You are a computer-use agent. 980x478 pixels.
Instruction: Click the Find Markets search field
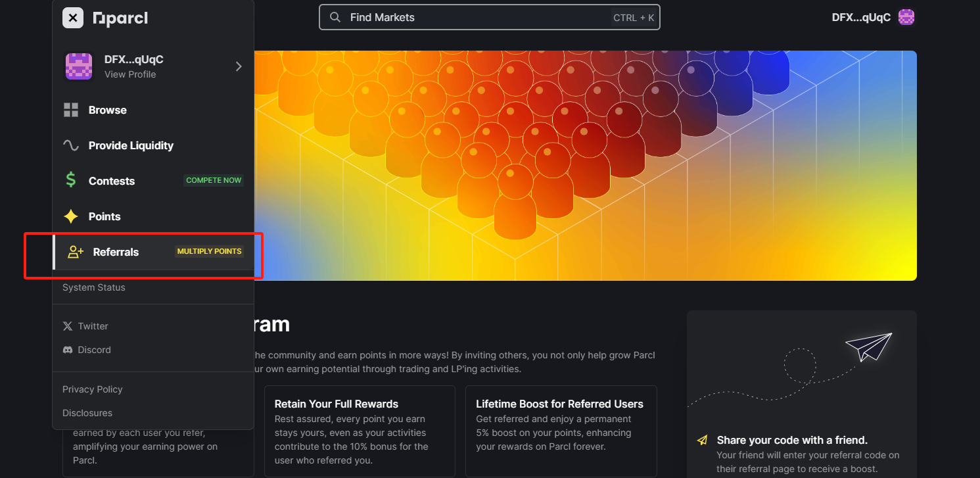(489, 18)
